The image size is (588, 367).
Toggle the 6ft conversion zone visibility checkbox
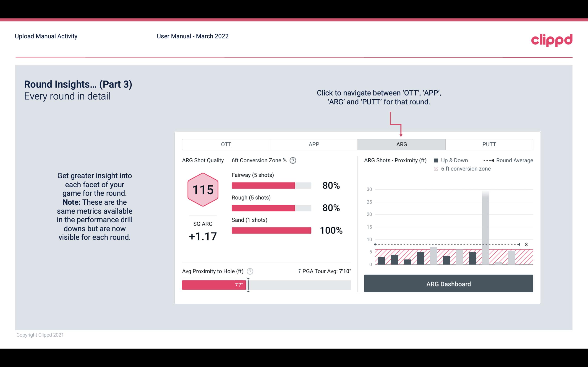(436, 168)
